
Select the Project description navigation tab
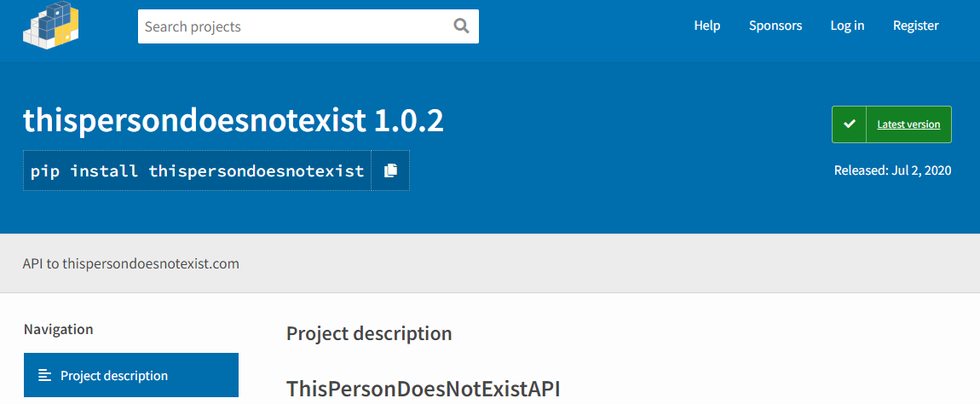tap(131, 375)
